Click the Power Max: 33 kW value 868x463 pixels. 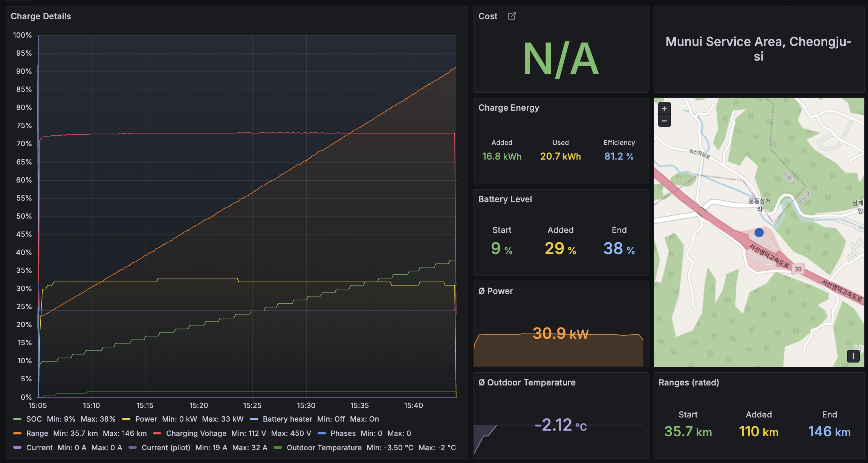223,419
